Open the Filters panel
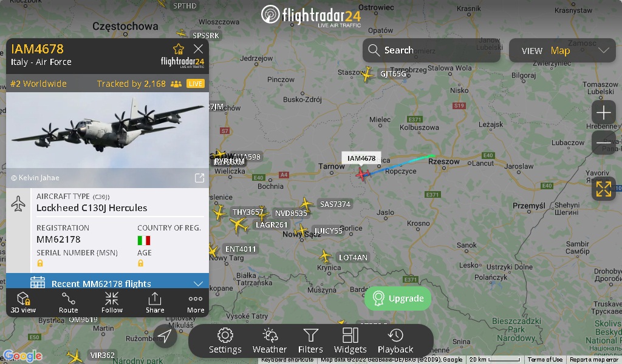 click(310, 340)
